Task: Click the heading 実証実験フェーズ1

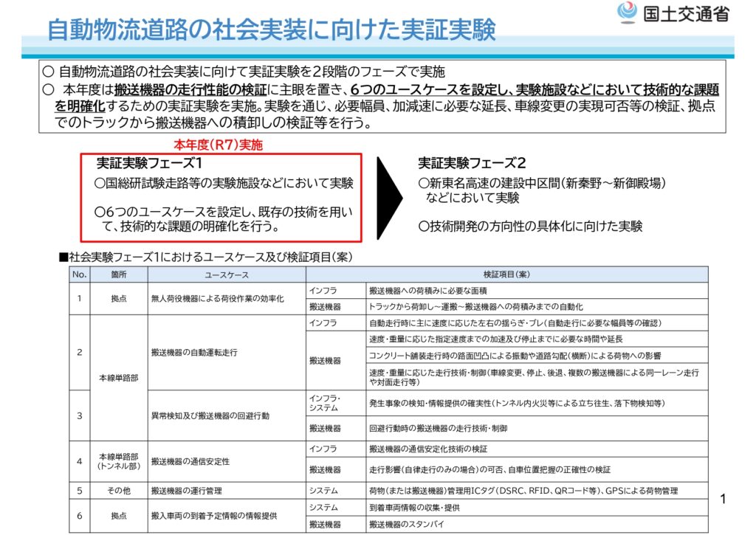Action: pos(149,163)
